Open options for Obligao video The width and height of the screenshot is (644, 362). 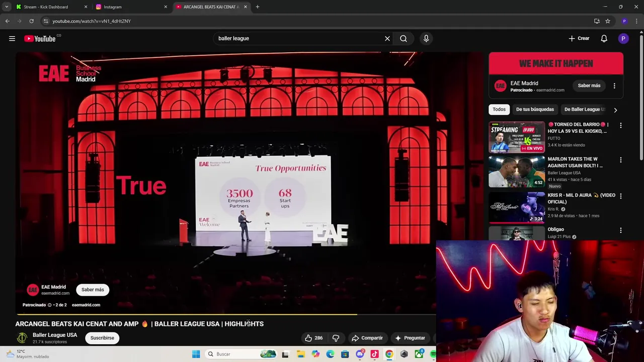620,230
